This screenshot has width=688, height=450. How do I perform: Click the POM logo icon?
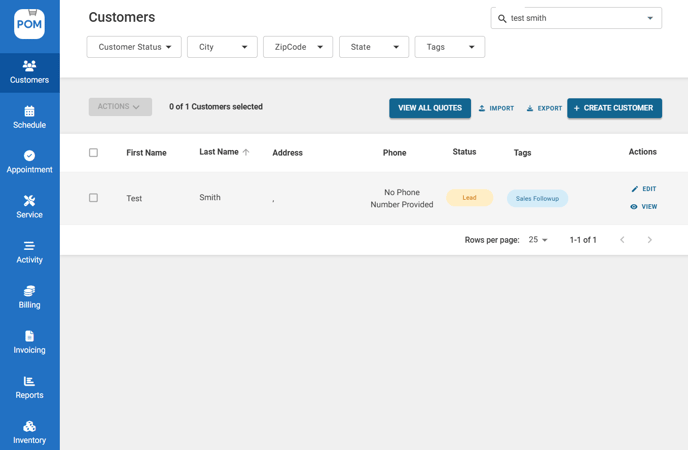pyautogui.click(x=29, y=22)
